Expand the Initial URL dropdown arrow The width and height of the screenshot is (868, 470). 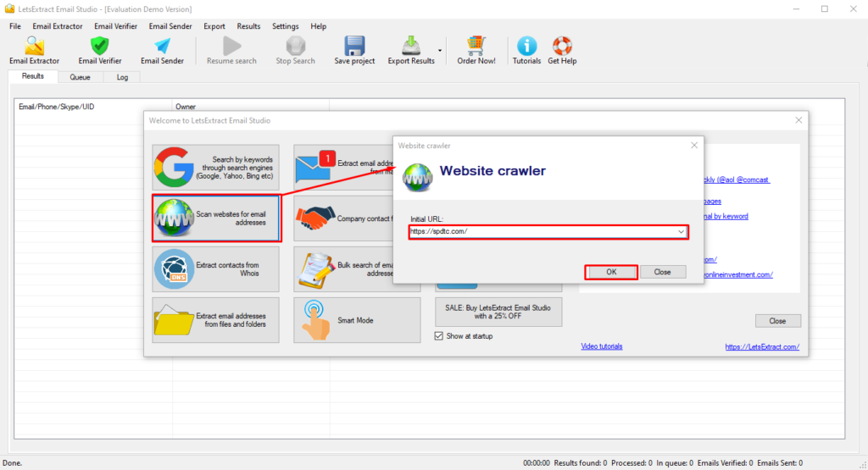point(681,231)
